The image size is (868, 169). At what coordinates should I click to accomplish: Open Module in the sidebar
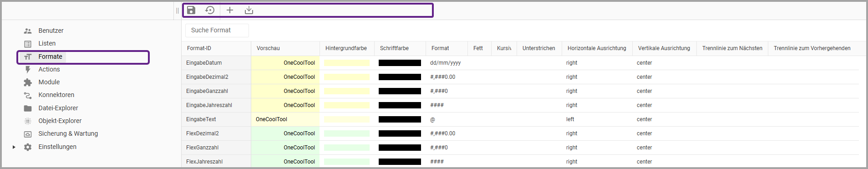[49, 82]
